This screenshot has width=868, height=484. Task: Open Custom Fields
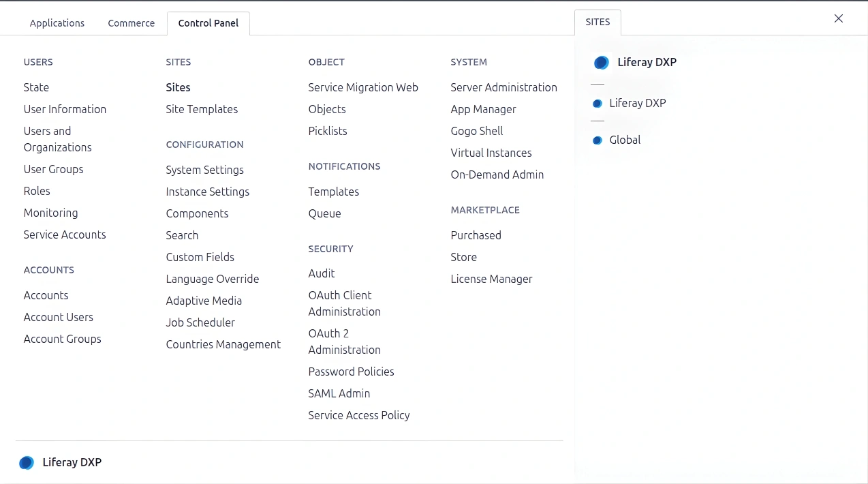point(200,257)
